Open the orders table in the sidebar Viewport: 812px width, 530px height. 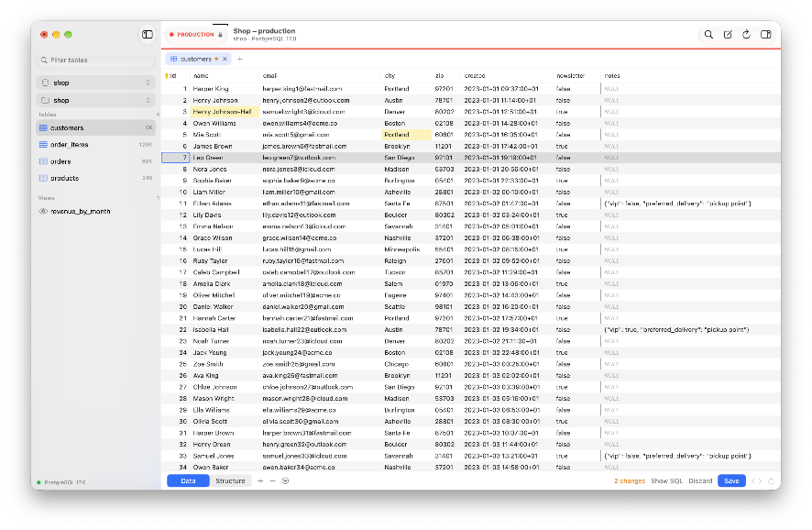(96, 161)
